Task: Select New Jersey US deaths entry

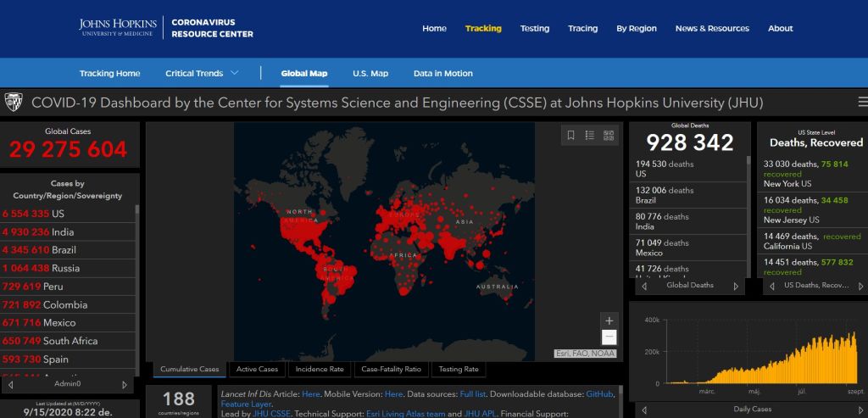Action: pos(812,209)
